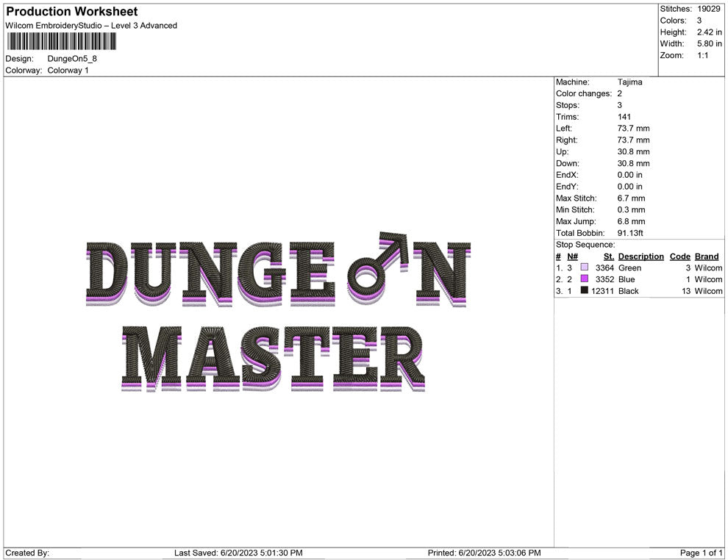Click the Printed timestamp
The height and width of the screenshot is (560, 728).
coord(485,553)
